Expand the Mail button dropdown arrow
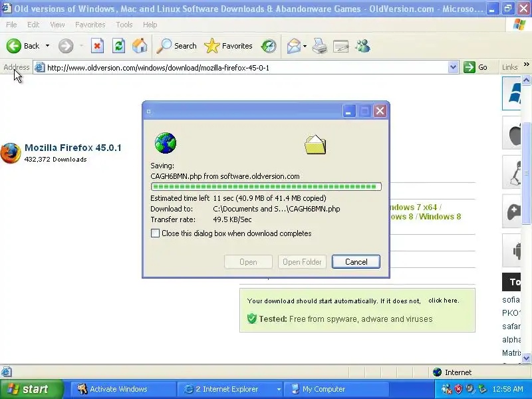This screenshot has height=399, width=532. tap(305, 46)
